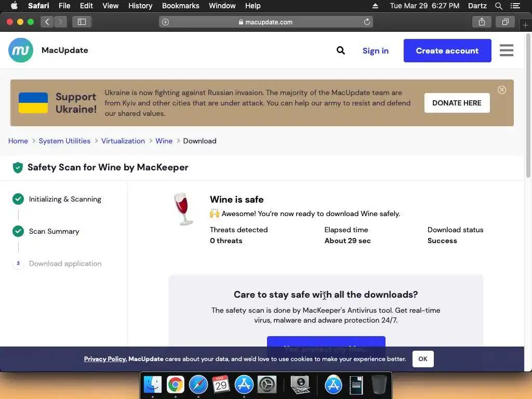The image size is (532, 399).
Task: Open Finder from the Dock
Action: pyautogui.click(x=153, y=385)
